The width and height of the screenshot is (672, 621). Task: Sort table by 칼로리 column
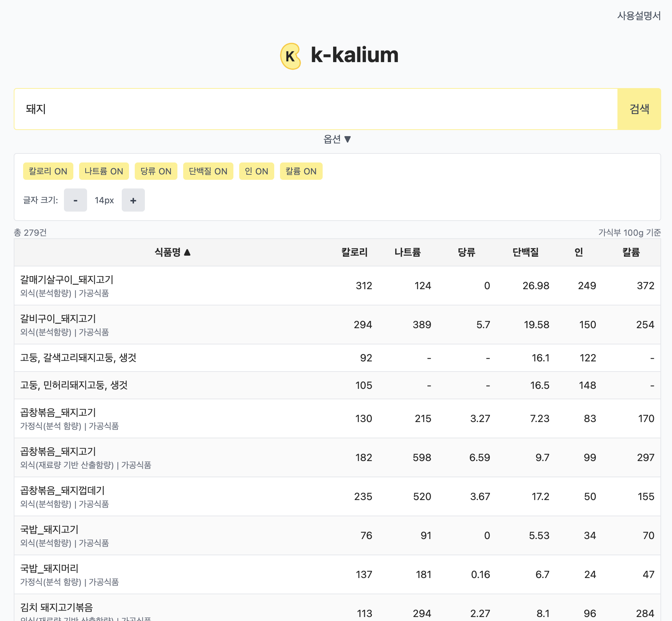pyautogui.click(x=354, y=252)
